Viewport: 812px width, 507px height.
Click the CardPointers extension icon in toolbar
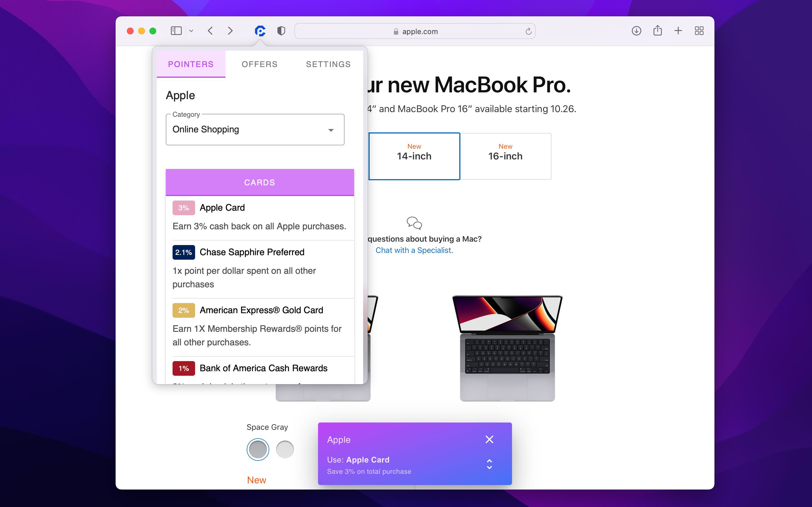tap(260, 31)
